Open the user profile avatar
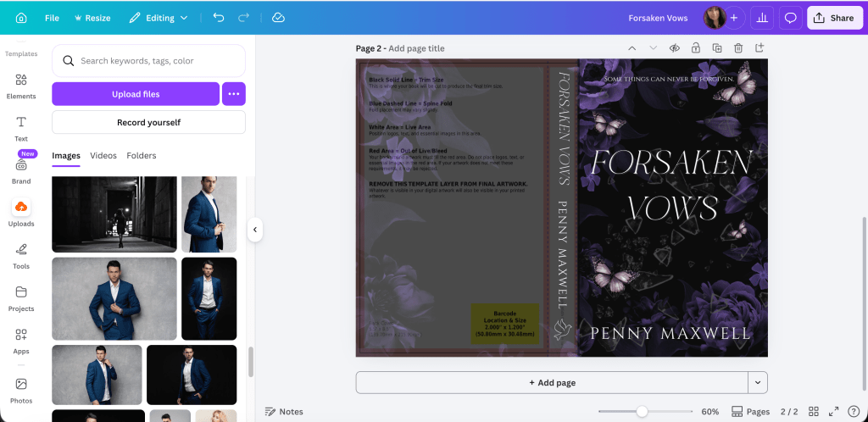 (714, 18)
